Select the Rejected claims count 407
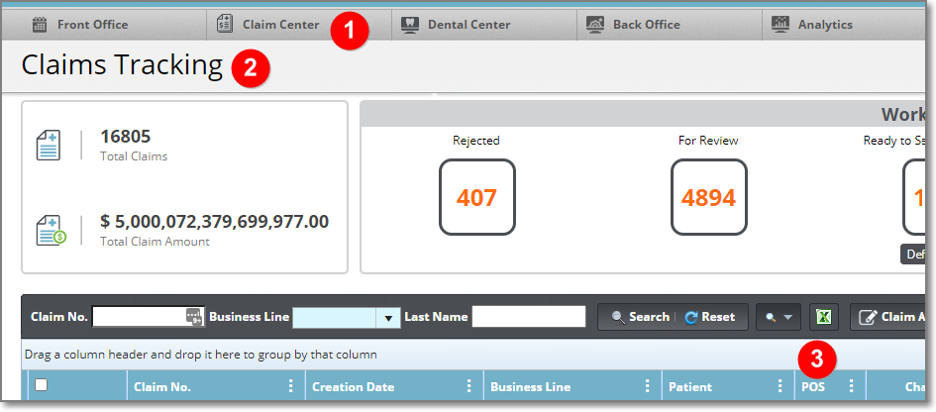The image size is (936, 412). pos(476,197)
